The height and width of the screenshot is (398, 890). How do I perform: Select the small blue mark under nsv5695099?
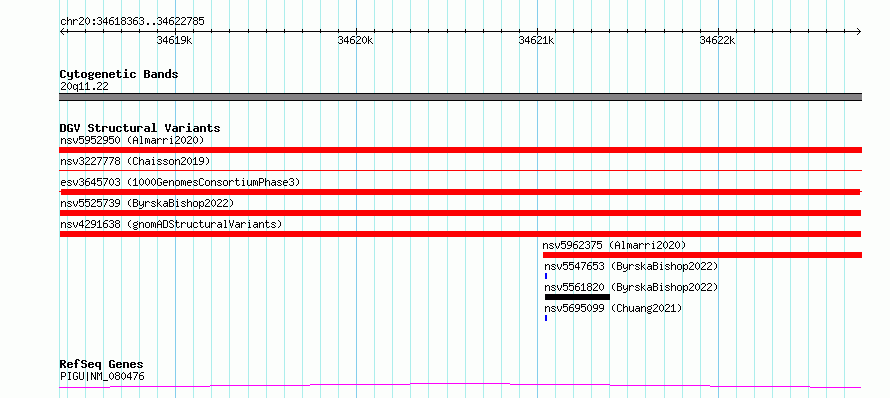(546, 318)
